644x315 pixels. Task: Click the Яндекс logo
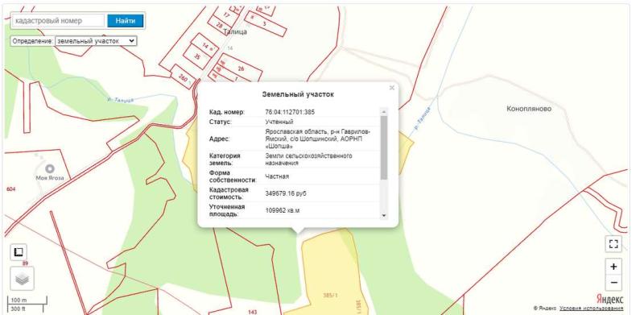click(x=609, y=299)
